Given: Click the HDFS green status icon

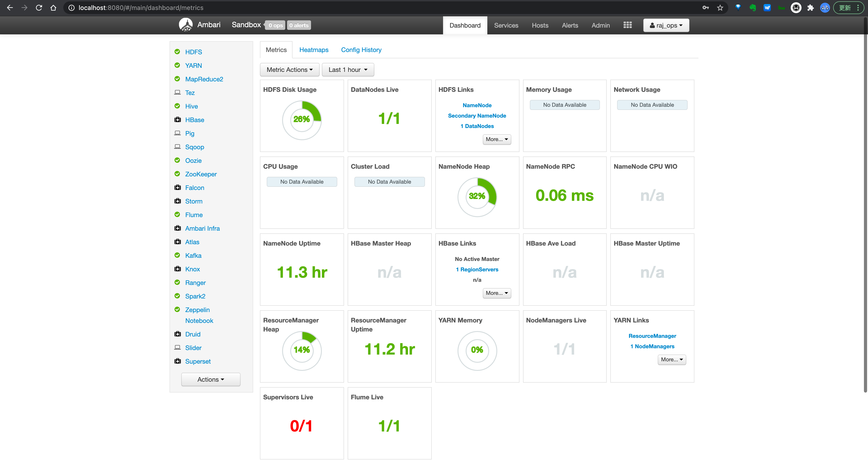Looking at the screenshot, I should tap(177, 52).
